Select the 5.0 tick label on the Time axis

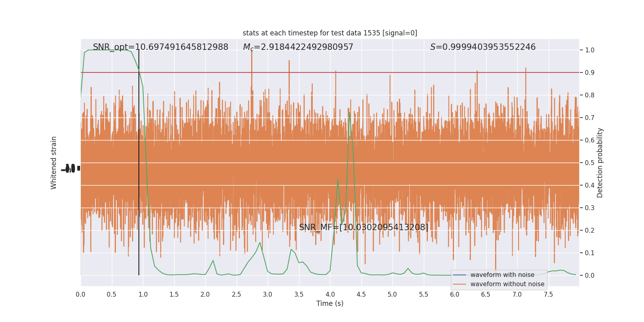(392, 295)
